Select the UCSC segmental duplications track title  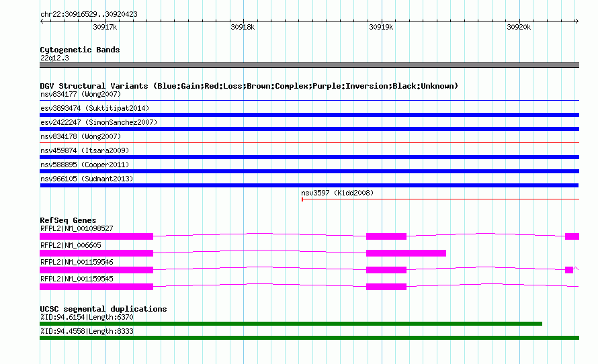[103, 309]
